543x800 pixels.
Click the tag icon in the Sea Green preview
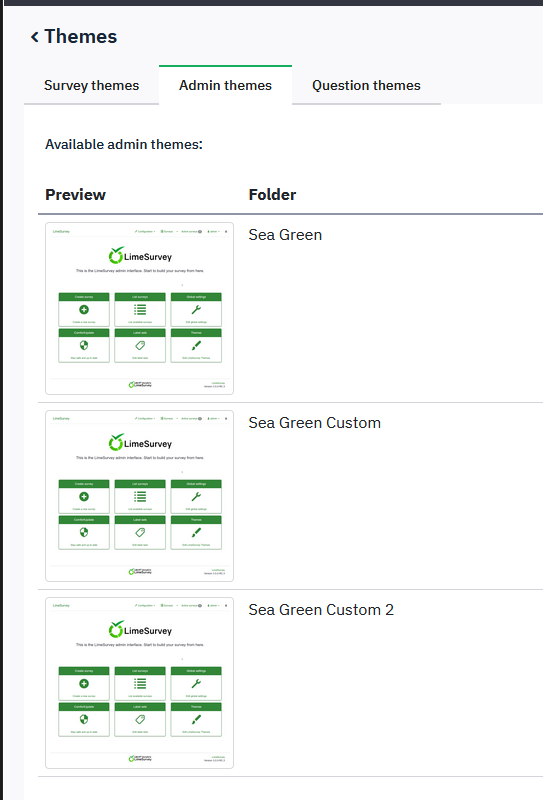(x=140, y=345)
